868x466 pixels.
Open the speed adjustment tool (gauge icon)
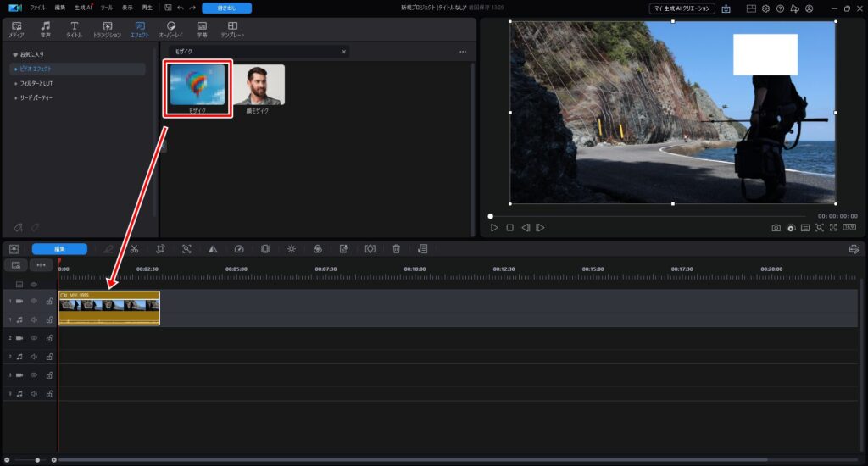click(x=239, y=249)
